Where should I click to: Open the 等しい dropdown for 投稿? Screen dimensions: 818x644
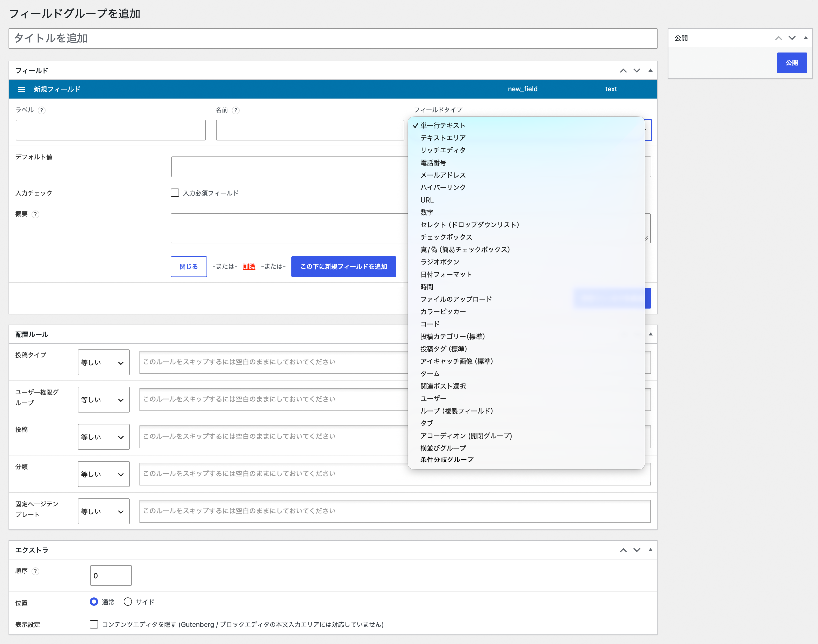(104, 437)
